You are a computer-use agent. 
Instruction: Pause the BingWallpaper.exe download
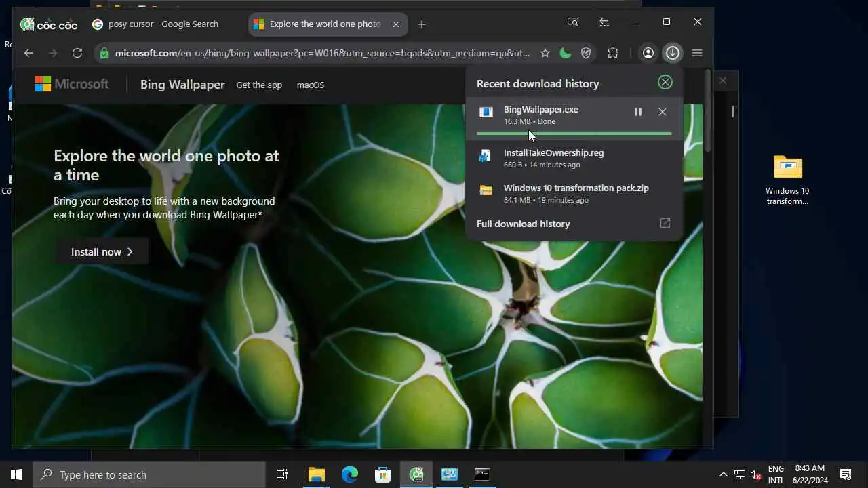(638, 112)
